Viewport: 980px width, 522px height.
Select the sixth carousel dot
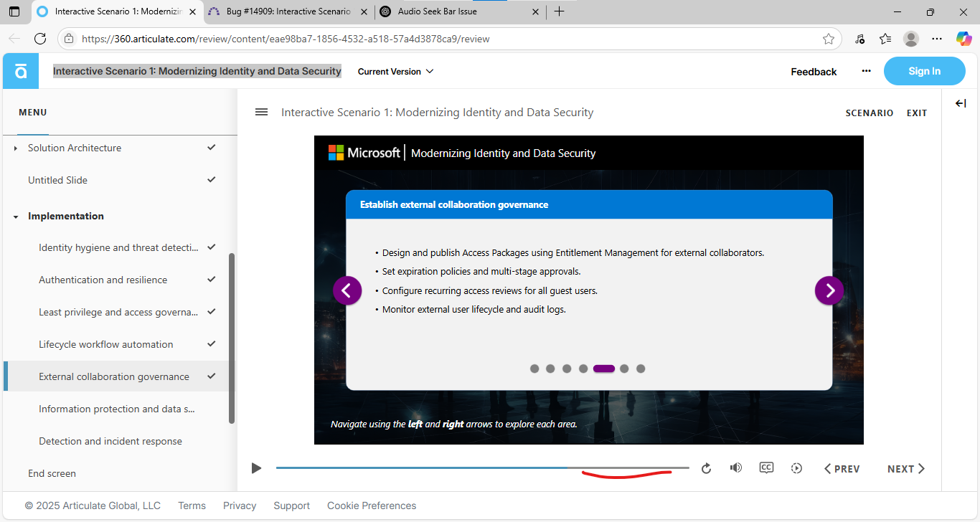624,369
